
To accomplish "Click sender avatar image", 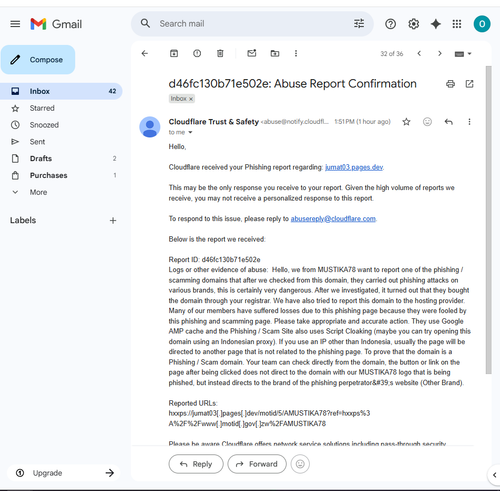I will (150, 127).
